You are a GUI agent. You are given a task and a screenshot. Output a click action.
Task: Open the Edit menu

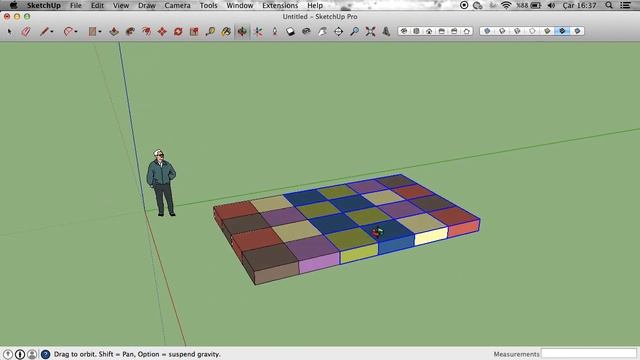[97, 5]
